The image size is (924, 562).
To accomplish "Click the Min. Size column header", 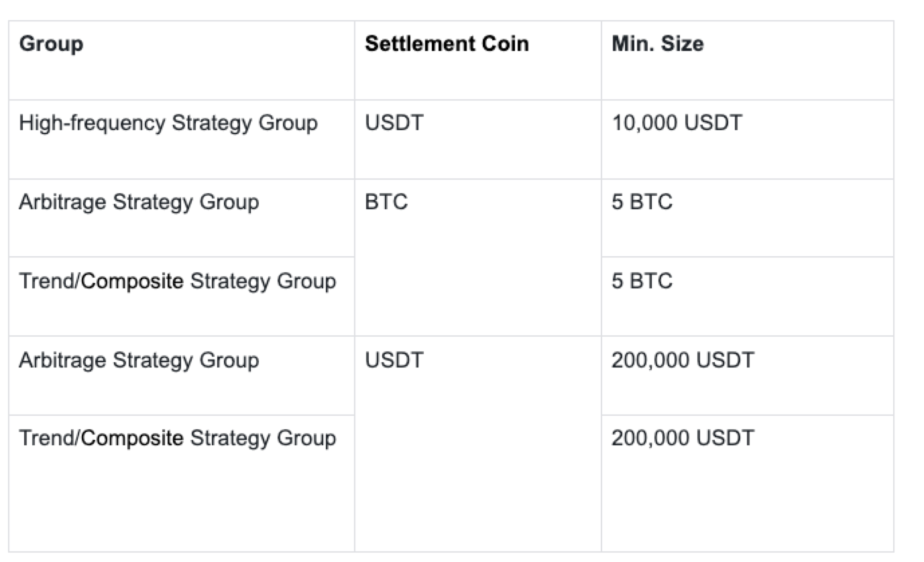I will (748, 60).
